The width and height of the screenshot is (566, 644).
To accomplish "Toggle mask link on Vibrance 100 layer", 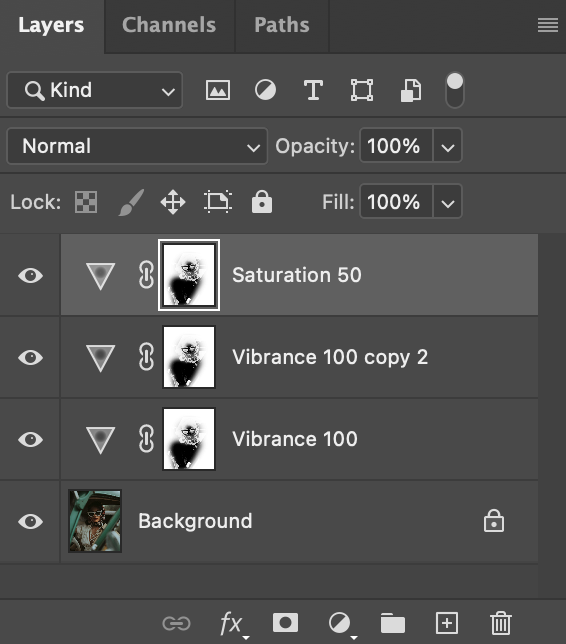I will tap(146, 439).
